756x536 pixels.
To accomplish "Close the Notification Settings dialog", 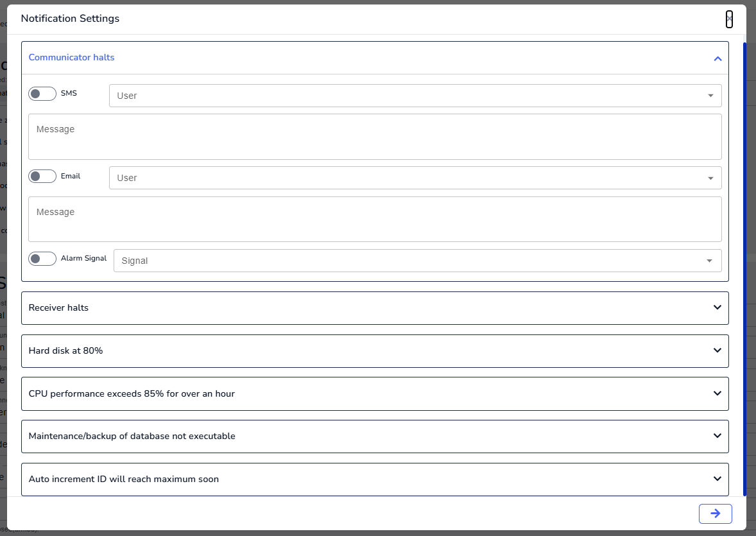I will [x=729, y=19].
